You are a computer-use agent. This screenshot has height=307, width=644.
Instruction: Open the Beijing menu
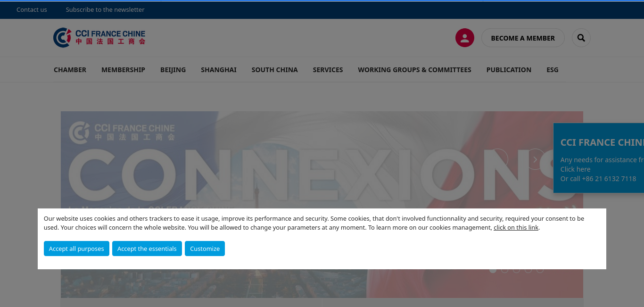pos(173,70)
